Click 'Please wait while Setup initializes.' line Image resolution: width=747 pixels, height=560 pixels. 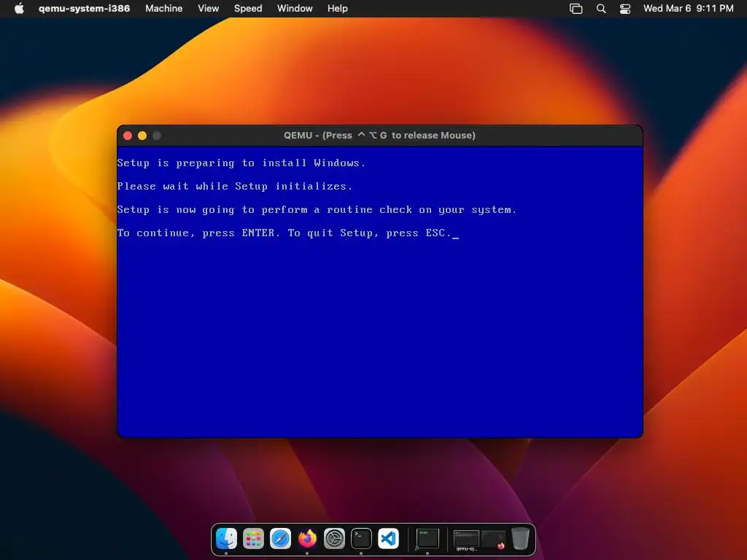coord(235,186)
